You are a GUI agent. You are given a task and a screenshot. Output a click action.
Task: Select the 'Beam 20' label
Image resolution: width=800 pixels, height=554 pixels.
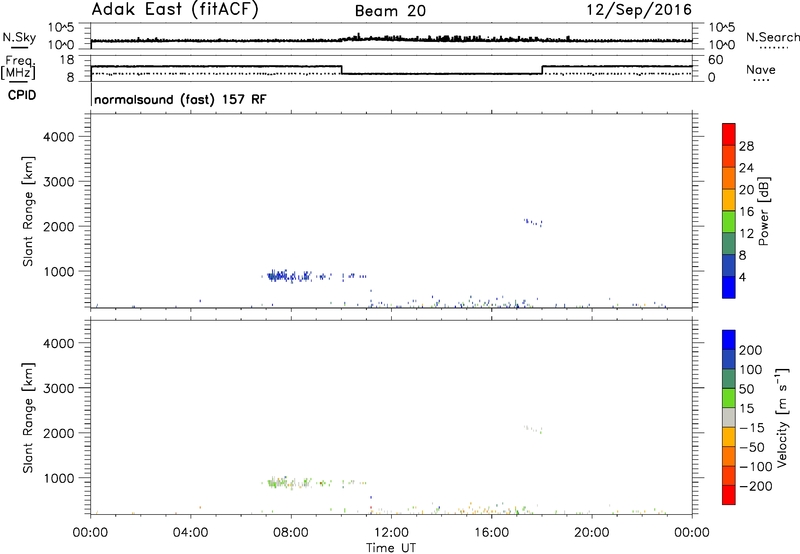(390, 11)
